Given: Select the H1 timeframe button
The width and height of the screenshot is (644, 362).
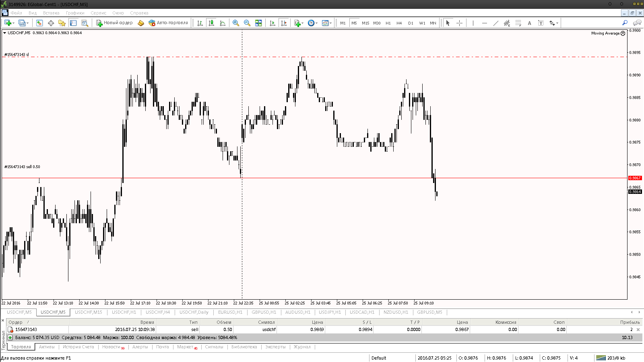Looking at the screenshot, I should (x=388, y=23).
